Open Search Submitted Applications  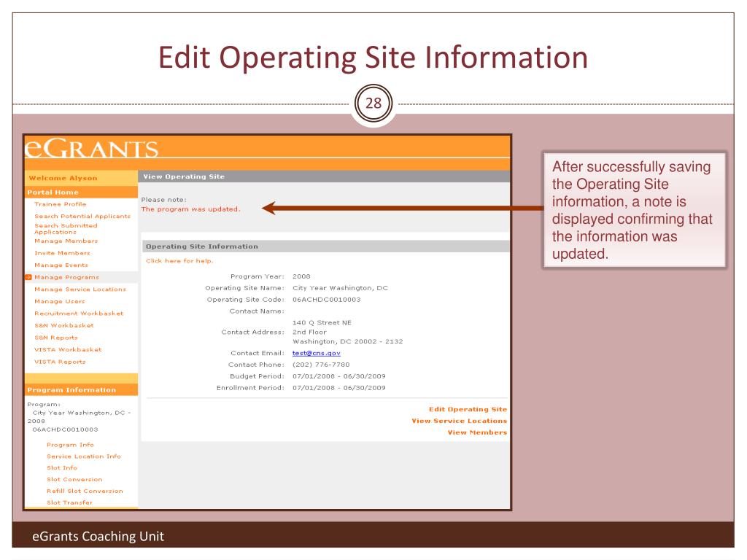66,228
